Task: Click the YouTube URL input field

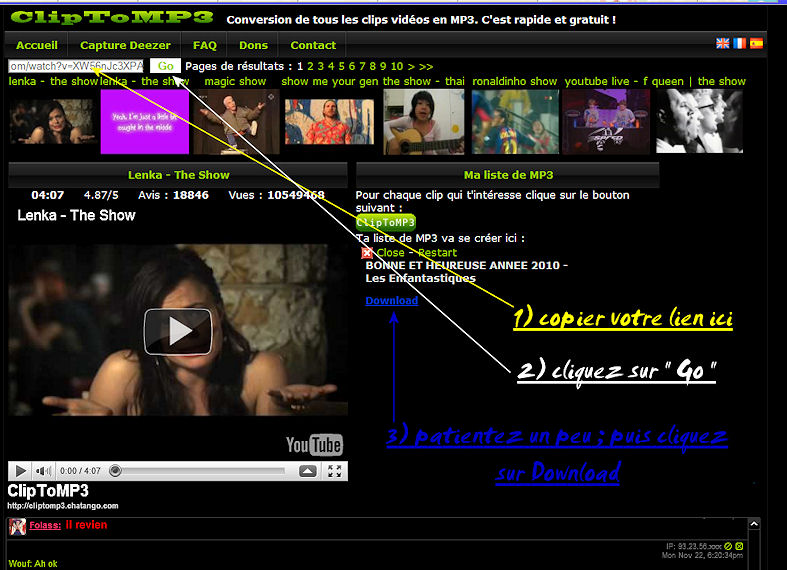Action: coord(76,66)
